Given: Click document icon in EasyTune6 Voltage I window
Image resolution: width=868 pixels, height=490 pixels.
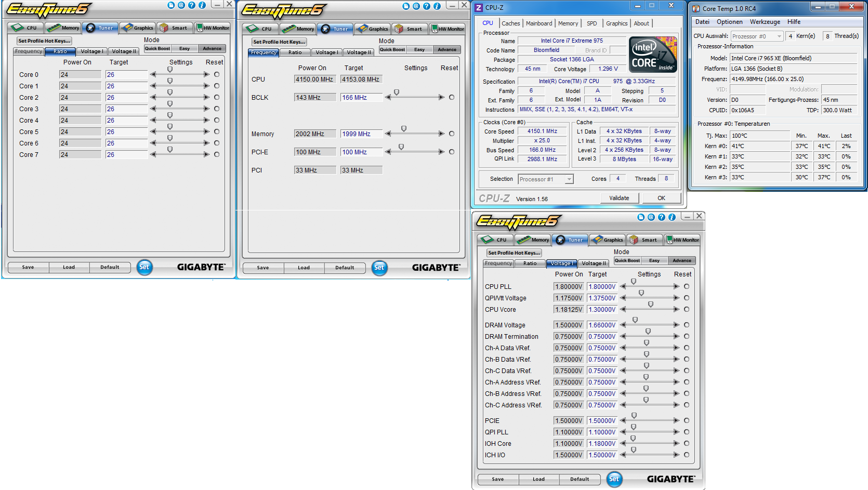Looking at the screenshot, I should [641, 217].
